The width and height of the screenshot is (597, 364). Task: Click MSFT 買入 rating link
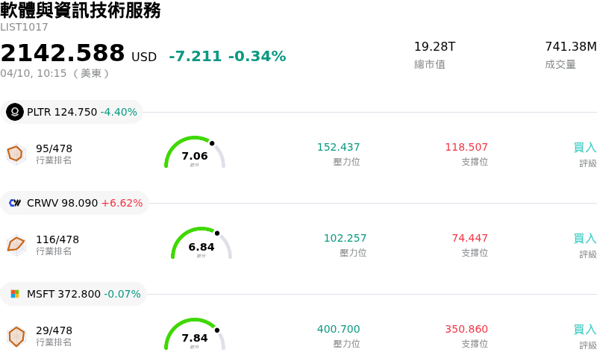pyautogui.click(x=584, y=330)
